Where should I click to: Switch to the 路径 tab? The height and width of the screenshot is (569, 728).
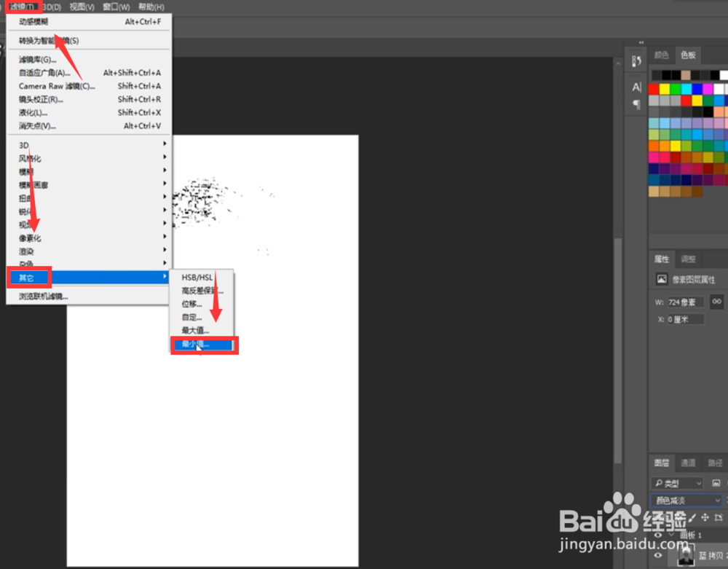pyautogui.click(x=715, y=463)
